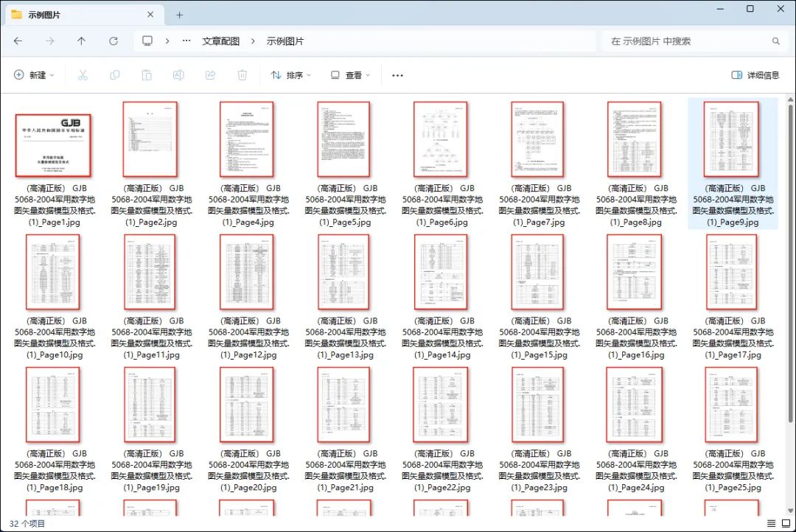
Task: Open the 文章配图 breadcrumb folder
Action: (221, 41)
